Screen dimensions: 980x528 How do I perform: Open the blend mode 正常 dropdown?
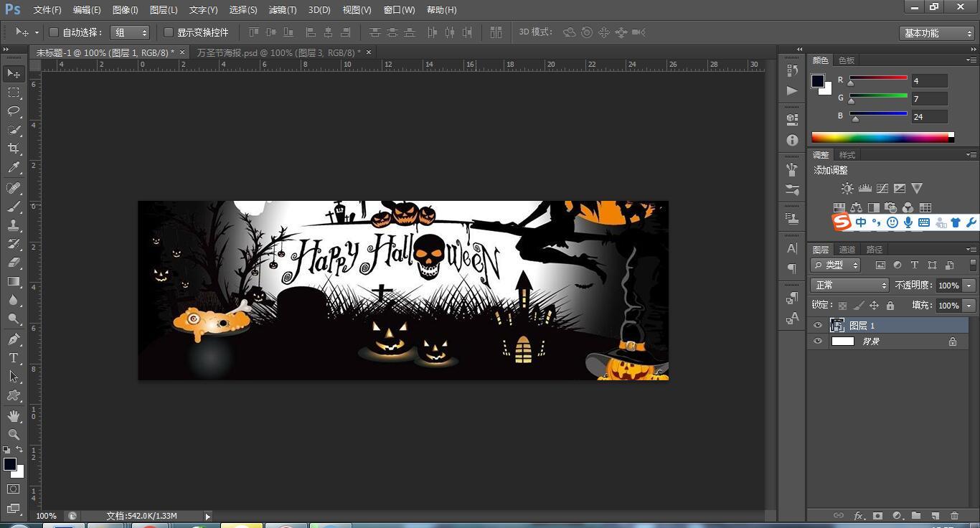(850, 286)
